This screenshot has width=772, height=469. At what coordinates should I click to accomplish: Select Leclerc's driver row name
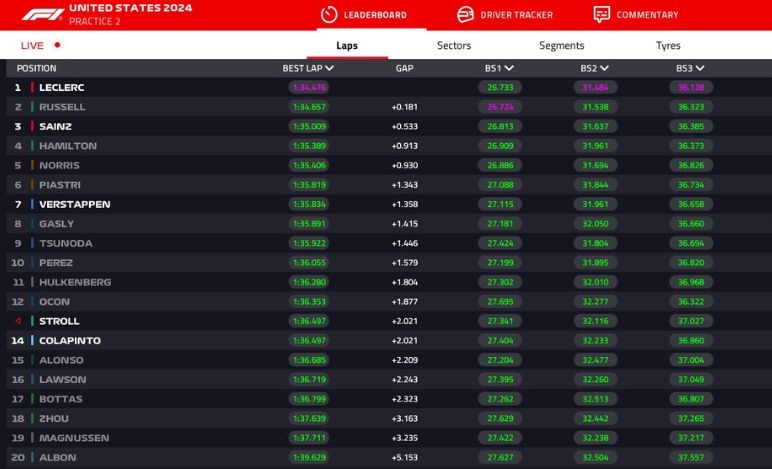pyautogui.click(x=61, y=87)
